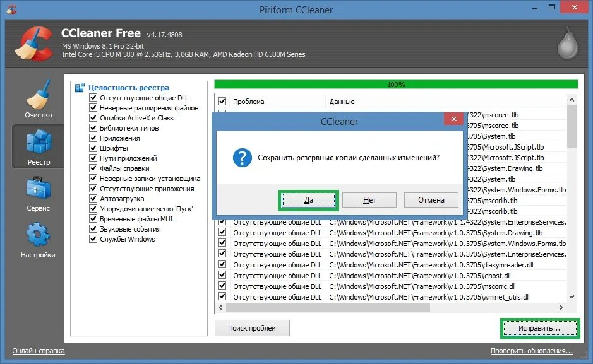
Task: Click the 4322\mscoree.tlb entry
Action: (x=493, y=114)
